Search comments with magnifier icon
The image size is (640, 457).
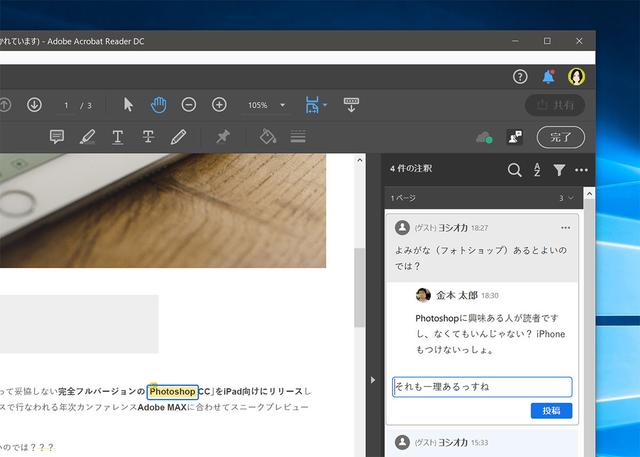(515, 170)
